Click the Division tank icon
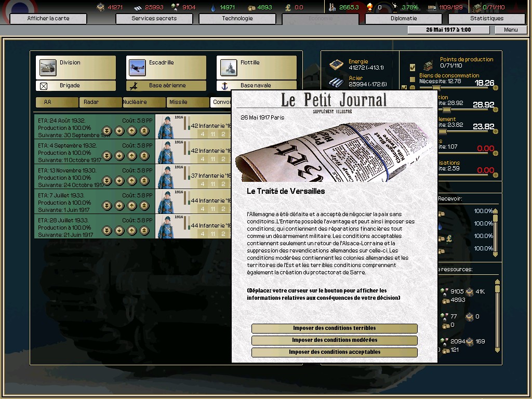The image size is (532, 399). click(48, 67)
